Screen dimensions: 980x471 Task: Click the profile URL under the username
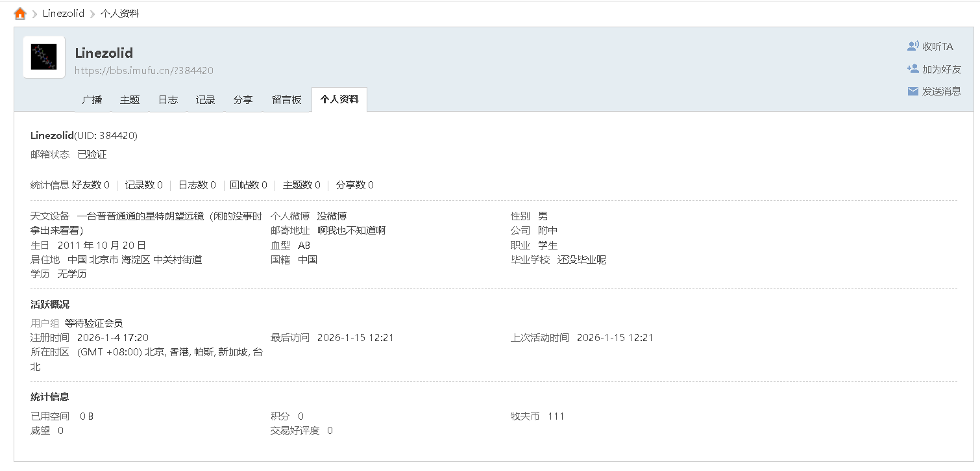(144, 70)
